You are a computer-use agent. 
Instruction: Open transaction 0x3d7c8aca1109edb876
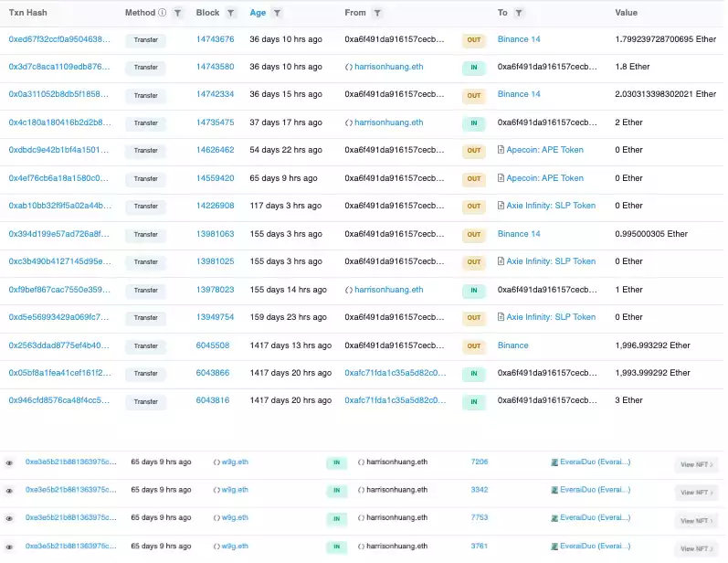tap(59, 67)
